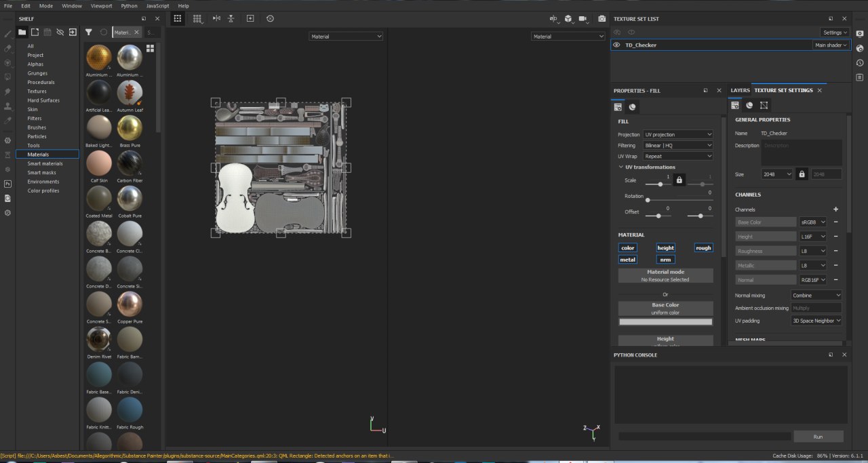The image size is (868, 463).
Task: Switch to the Layers tab
Action: pos(740,90)
